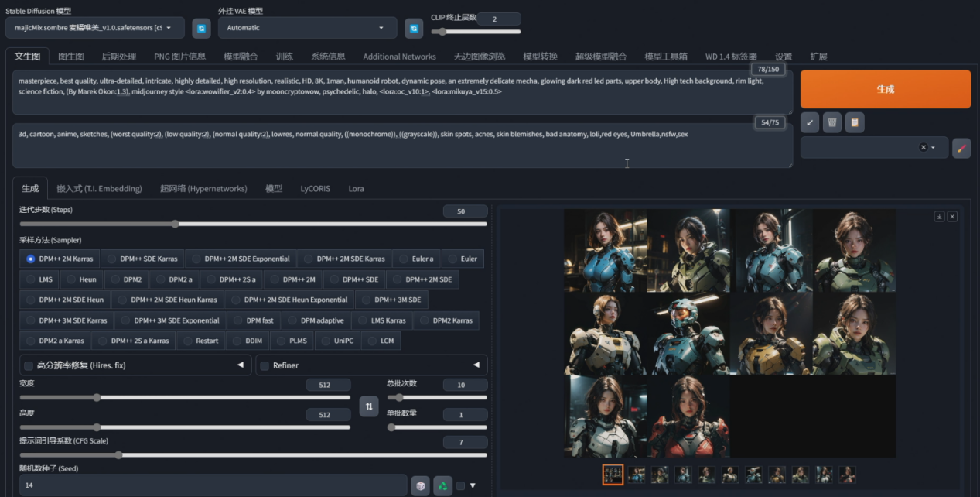This screenshot has height=497, width=980.
Task: Click the dice icon to randomize seed
Action: point(419,485)
